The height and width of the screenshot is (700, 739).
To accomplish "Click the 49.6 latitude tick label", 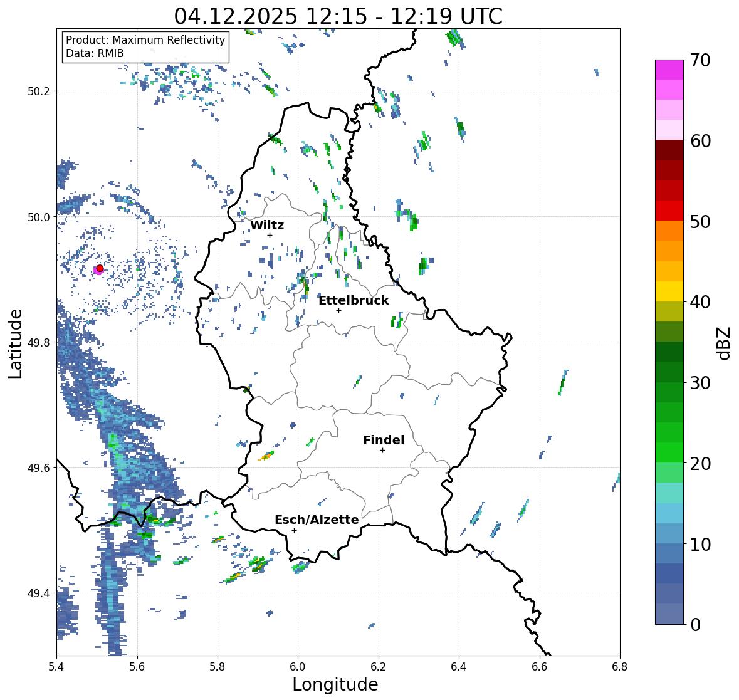I will pos(39,468).
